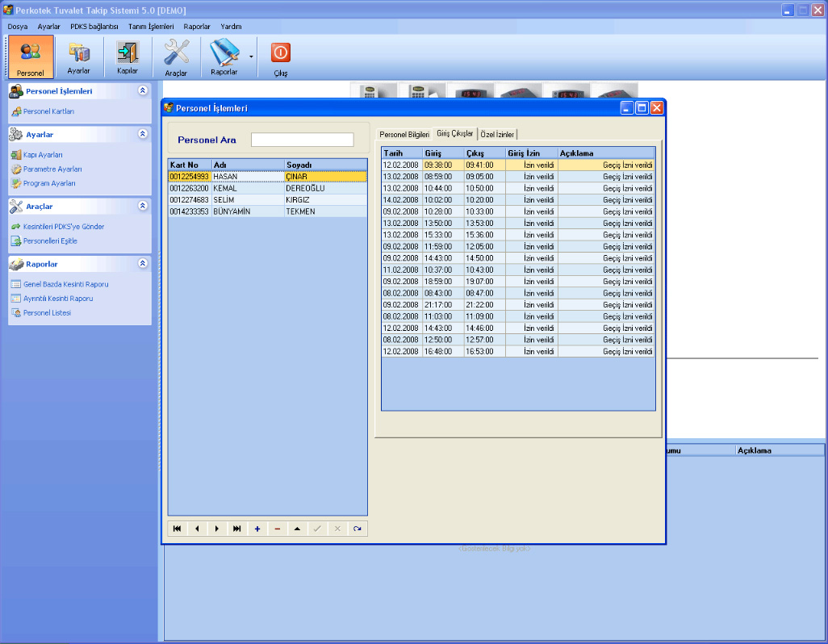Open the Tanım İşlemleri menu
828x644 pixels.
(x=151, y=27)
